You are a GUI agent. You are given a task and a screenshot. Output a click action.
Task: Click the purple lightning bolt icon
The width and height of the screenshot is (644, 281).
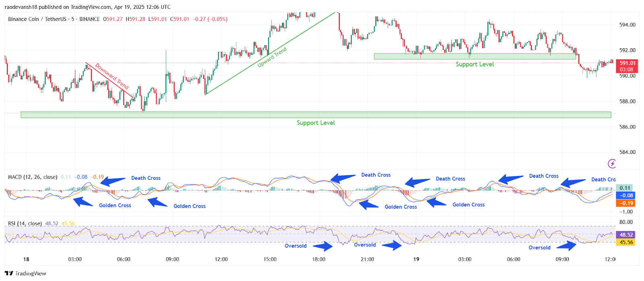tap(612, 164)
